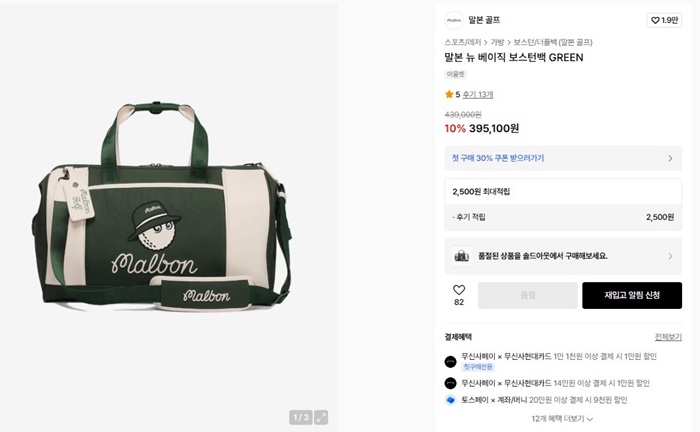
Task: Open the 후기 13개 reviews link
Action: click(x=478, y=95)
